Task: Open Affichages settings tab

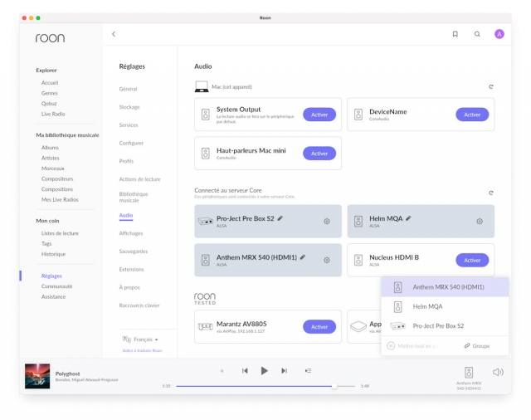Action: [x=131, y=233]
